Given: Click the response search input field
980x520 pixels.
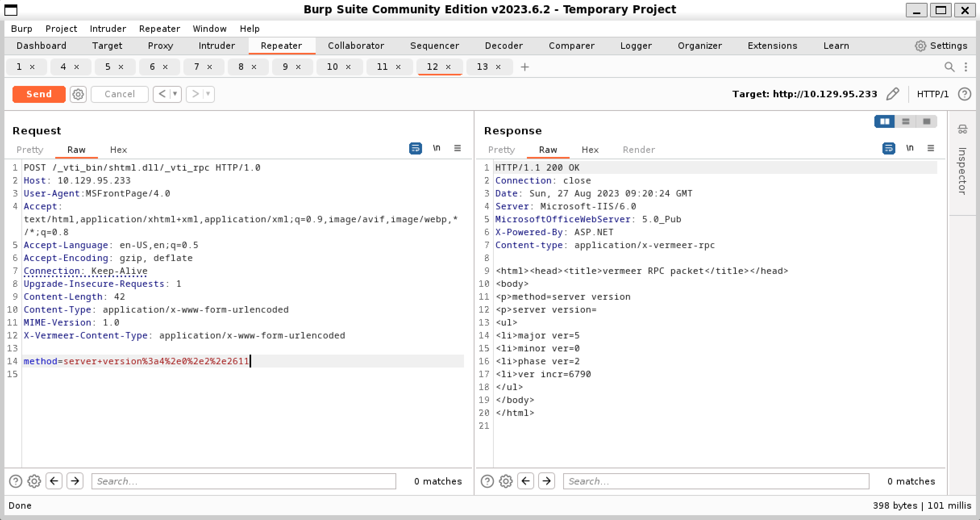Looking at the screenshot, I should tap(716, 481).
